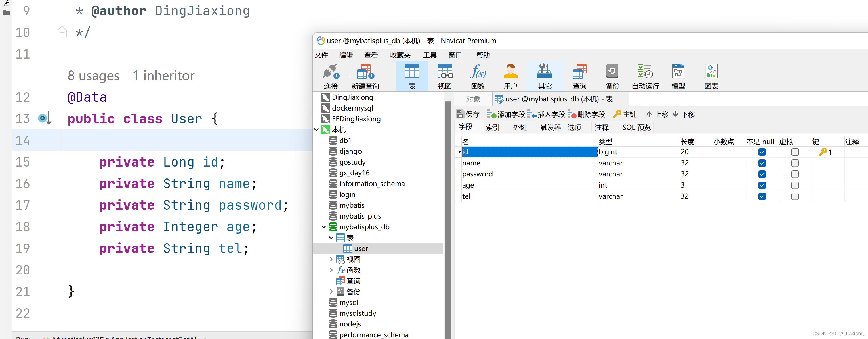Toggle not-null checkbox for age field
This screenshot has width=868, height=339.
(762, 186)
